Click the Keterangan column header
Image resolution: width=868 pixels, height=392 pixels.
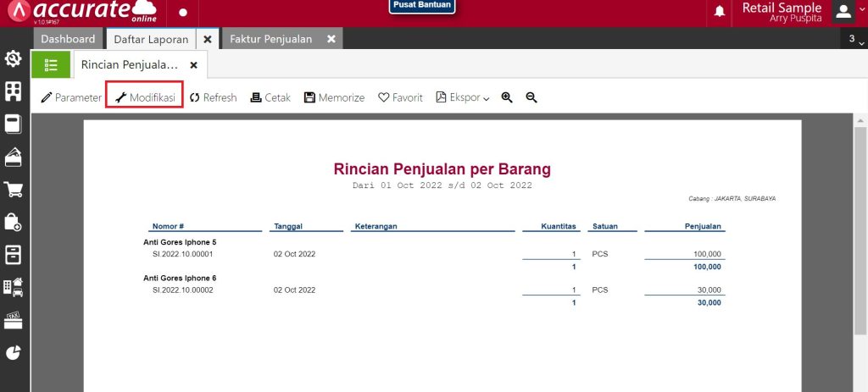pos(376,226)
